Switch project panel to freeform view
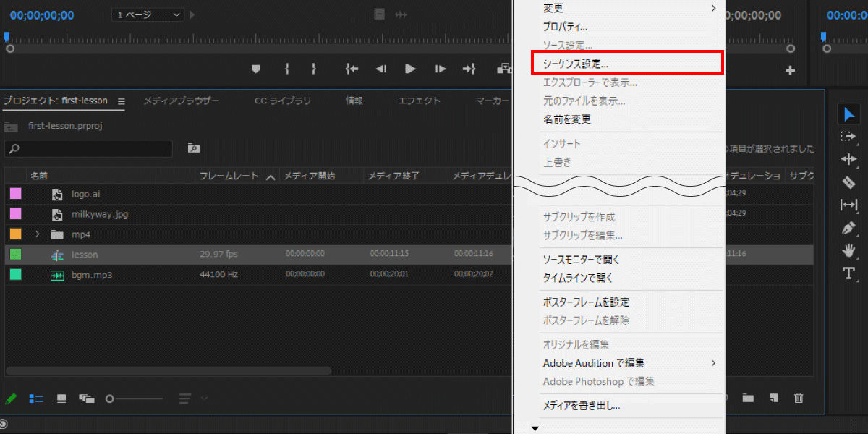The image size is (868, 434). (x=87, y=399)
